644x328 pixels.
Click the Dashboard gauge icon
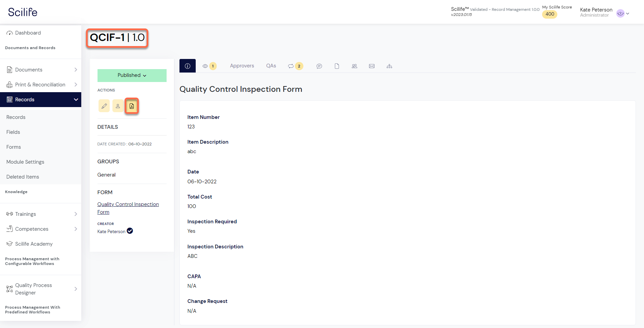(x=10, y=33)
